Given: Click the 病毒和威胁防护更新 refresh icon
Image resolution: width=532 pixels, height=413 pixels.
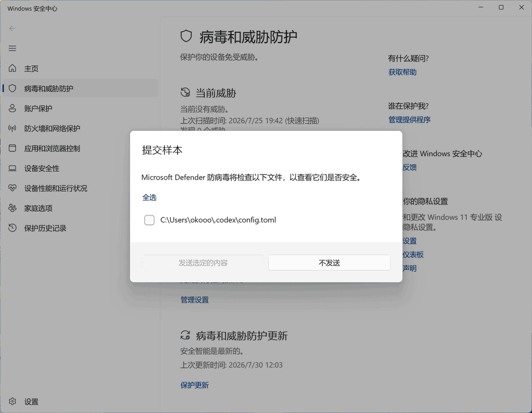Looking at the screenshot, I should (185, 335).
